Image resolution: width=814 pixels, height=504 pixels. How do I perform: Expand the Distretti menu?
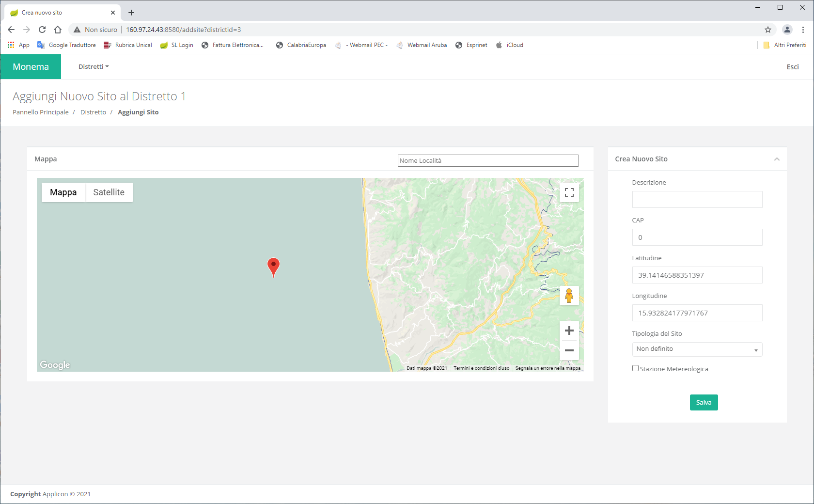coord(94,67)
